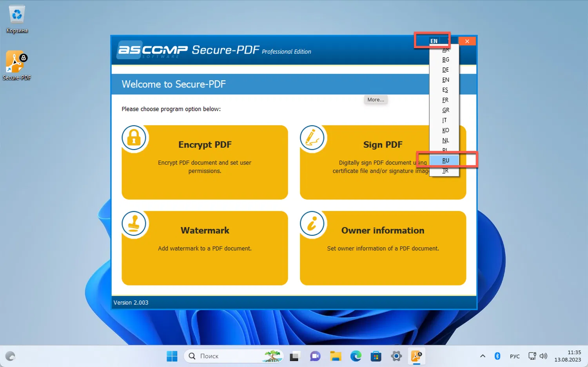Image resolution: width=588 pixels, height=367 pixels.
Task: Open the Encrypt PDF option
Action: [205, 163]
